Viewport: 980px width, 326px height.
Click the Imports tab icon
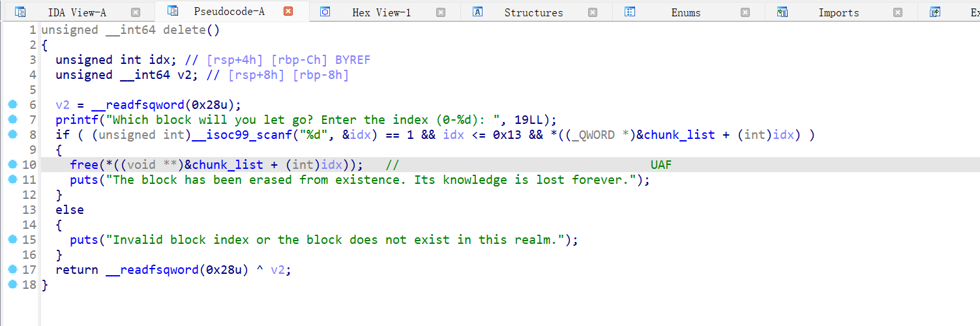coord(782,12)
